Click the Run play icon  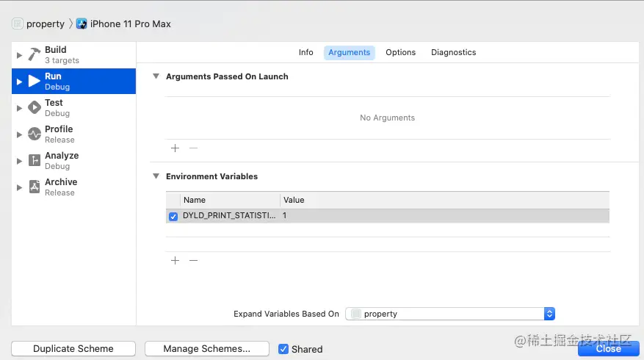35,82
